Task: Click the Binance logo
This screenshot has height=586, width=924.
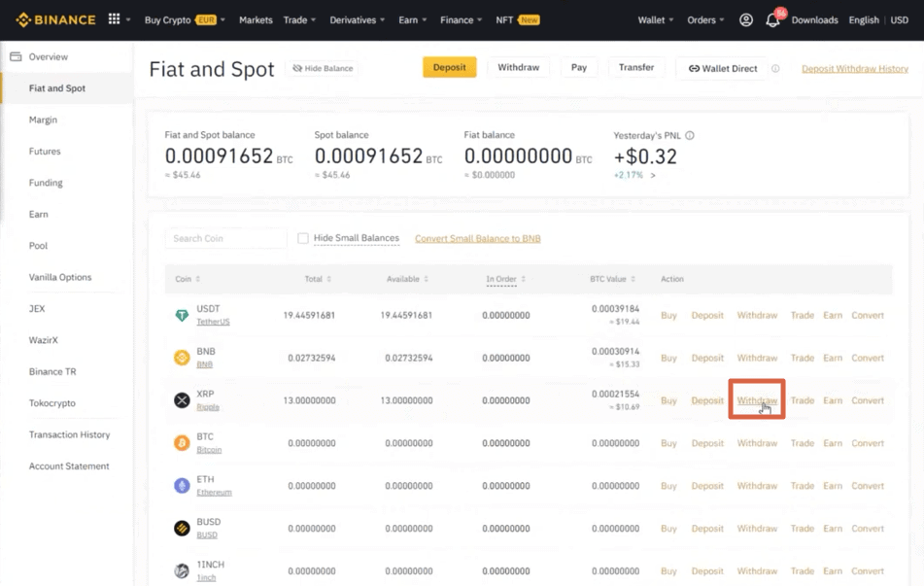Action: tap(55, 20)
